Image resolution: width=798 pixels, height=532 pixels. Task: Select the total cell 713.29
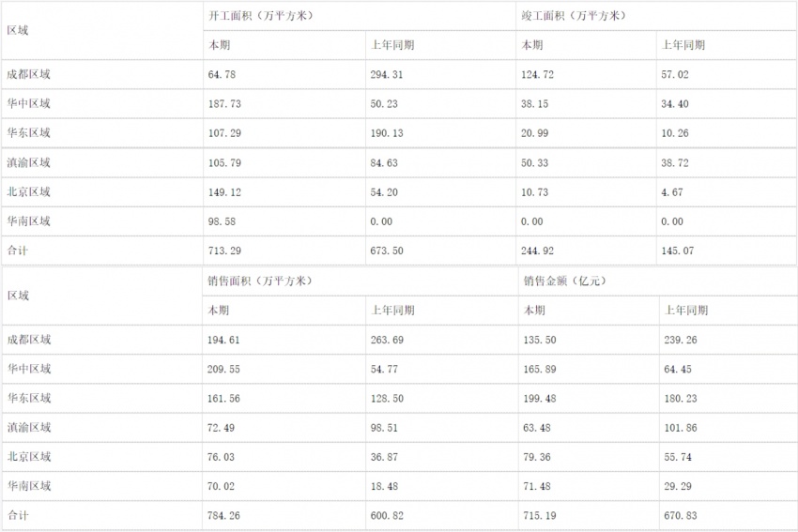pyautogui.click(x=224, y=251)
